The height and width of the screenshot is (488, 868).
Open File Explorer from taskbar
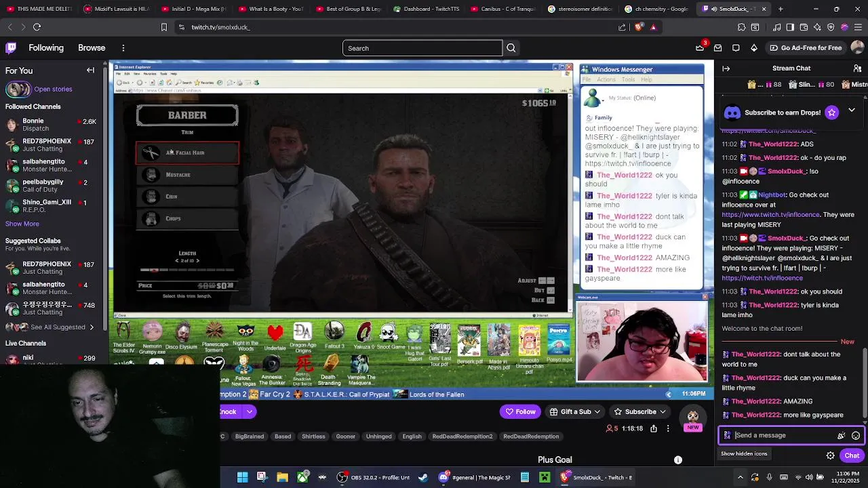coord(282,477)
